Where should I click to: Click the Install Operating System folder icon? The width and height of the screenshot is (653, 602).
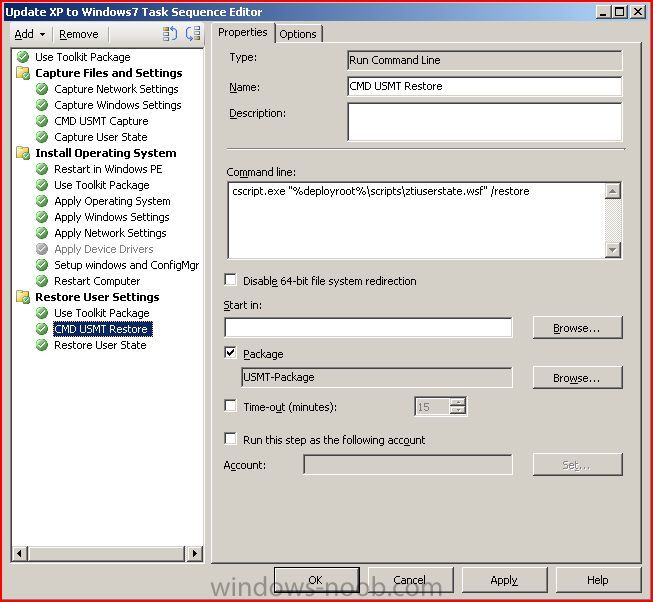(23, 153)
